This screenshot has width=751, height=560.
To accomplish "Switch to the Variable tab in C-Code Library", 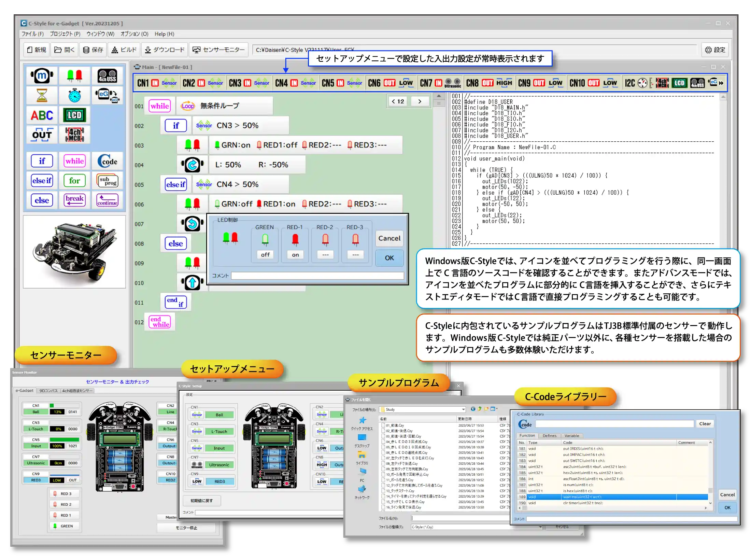I will point(571,436).
